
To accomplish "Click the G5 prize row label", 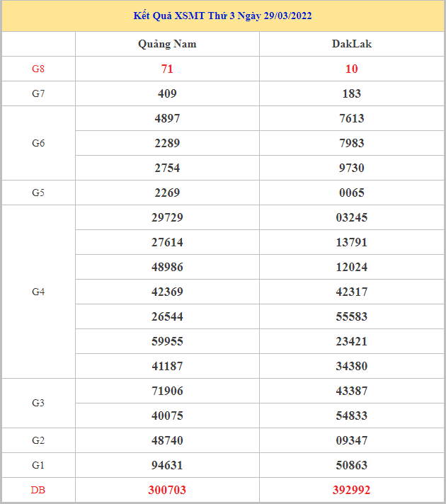I will [38, 193].
